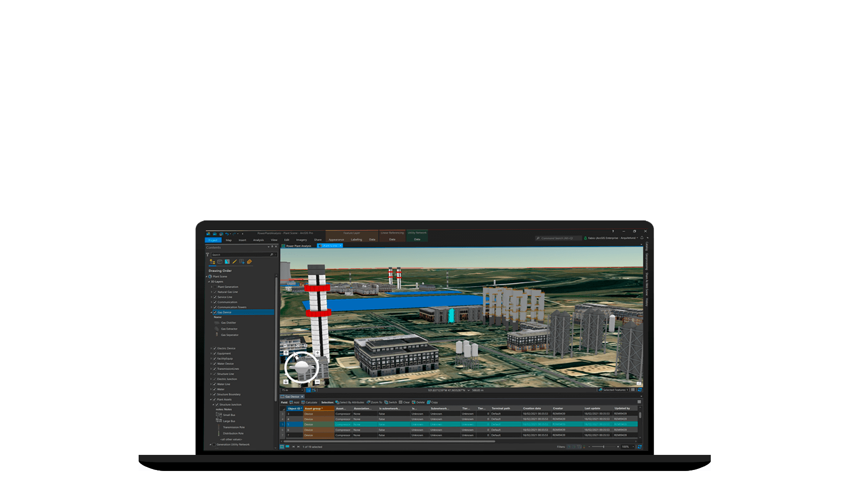Screen dimensions: 868x480
Task: Click the save project icon in title bar
Action: (221, 233)
